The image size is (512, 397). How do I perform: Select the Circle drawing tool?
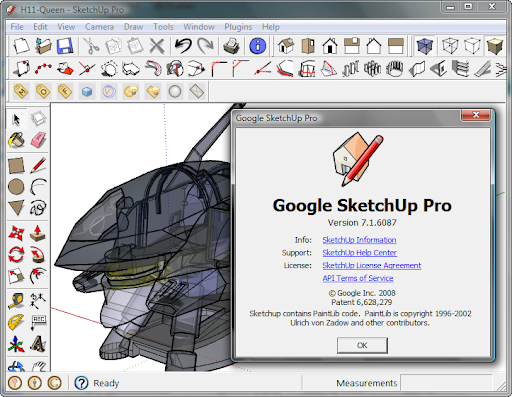pyautogui.click(x=16, y=186)
